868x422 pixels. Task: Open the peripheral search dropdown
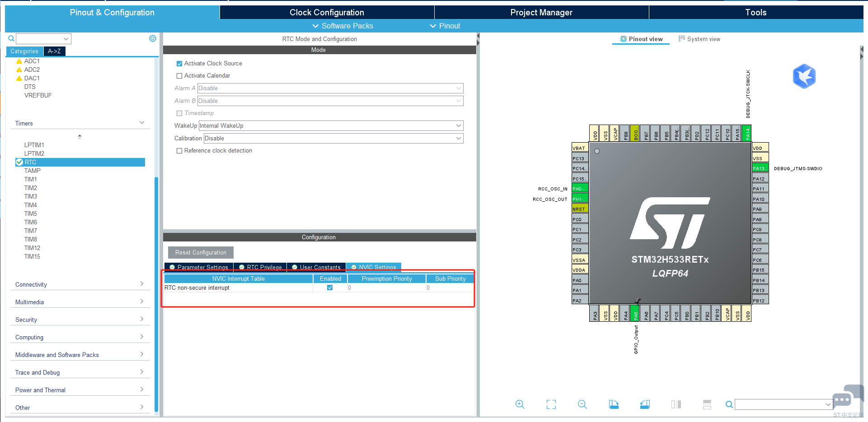(66, 39)
